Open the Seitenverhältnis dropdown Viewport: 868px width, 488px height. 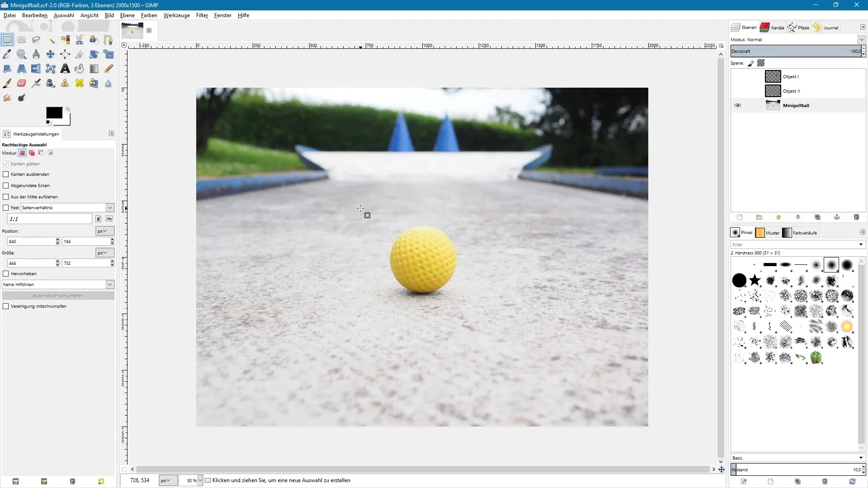pos(110,208)
